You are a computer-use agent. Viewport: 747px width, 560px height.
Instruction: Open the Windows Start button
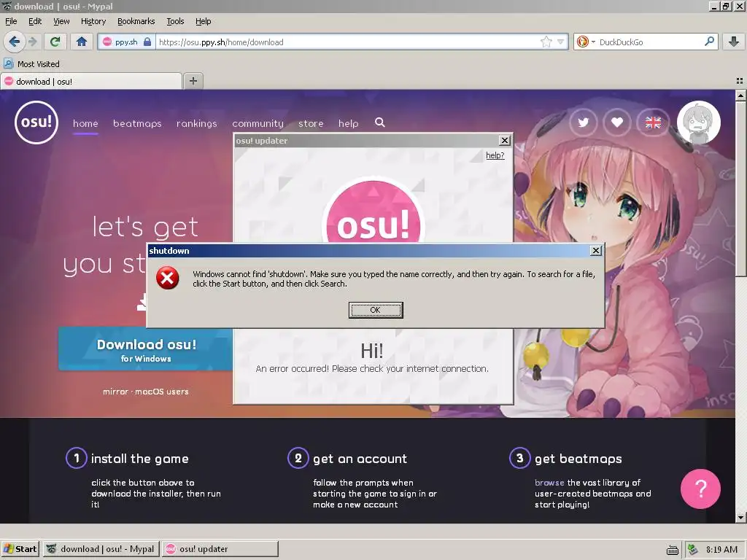(20, 549)
